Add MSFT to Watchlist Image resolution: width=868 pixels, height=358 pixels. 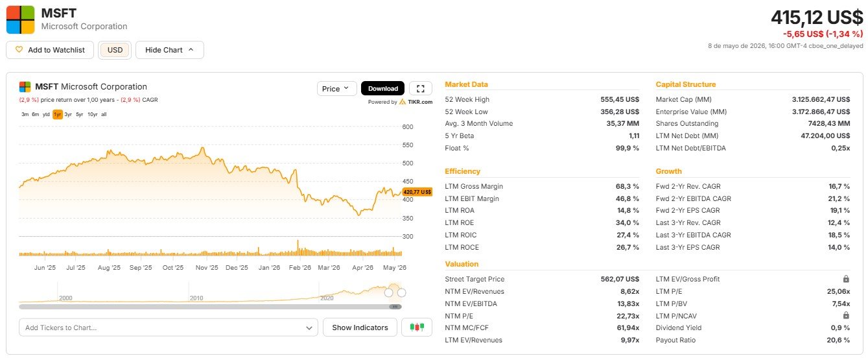pos(50,50)
